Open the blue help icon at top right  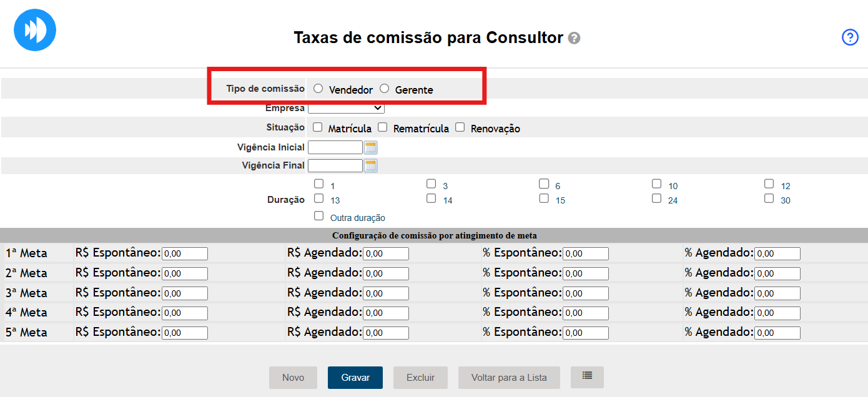(850, 37)
